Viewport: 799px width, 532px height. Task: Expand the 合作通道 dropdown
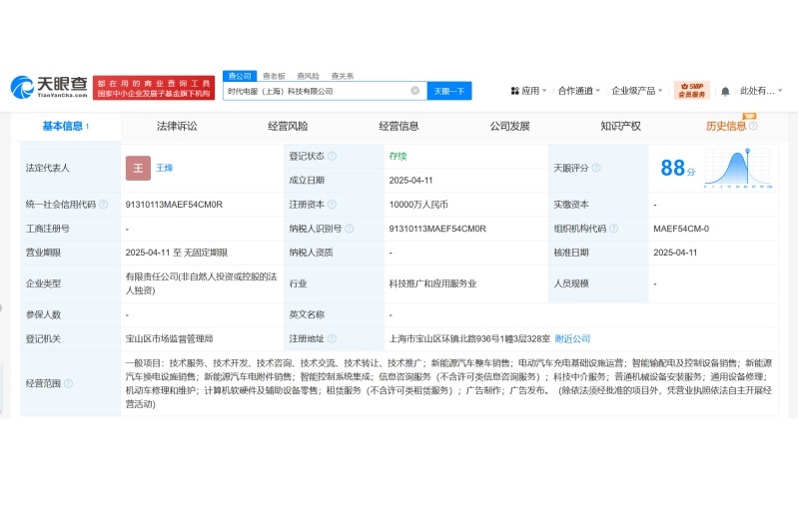tap(579, 91)
